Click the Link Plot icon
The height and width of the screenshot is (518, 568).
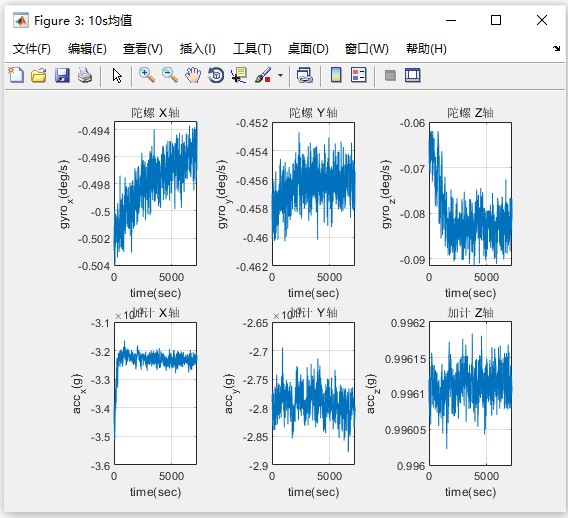(305, 75)
